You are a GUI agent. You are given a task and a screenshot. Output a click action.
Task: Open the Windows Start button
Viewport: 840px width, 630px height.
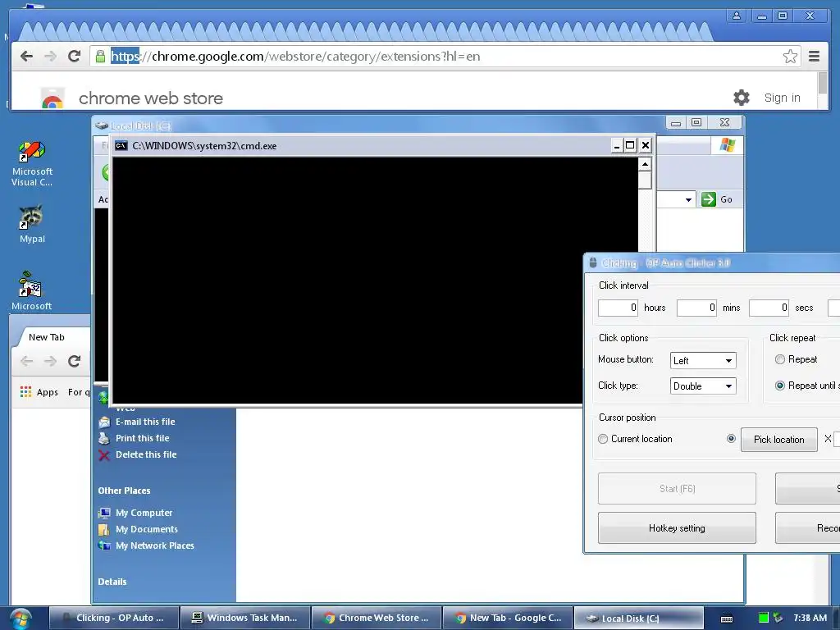coord(21,619)
